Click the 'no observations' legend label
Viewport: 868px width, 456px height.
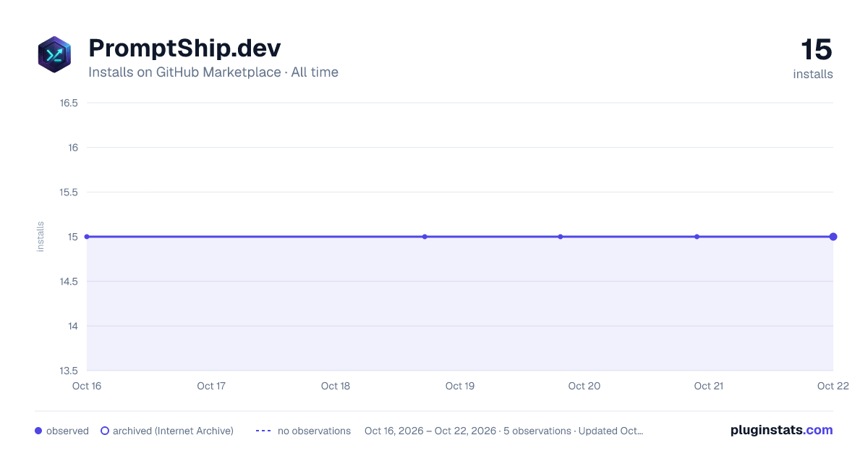pos(314,431)
